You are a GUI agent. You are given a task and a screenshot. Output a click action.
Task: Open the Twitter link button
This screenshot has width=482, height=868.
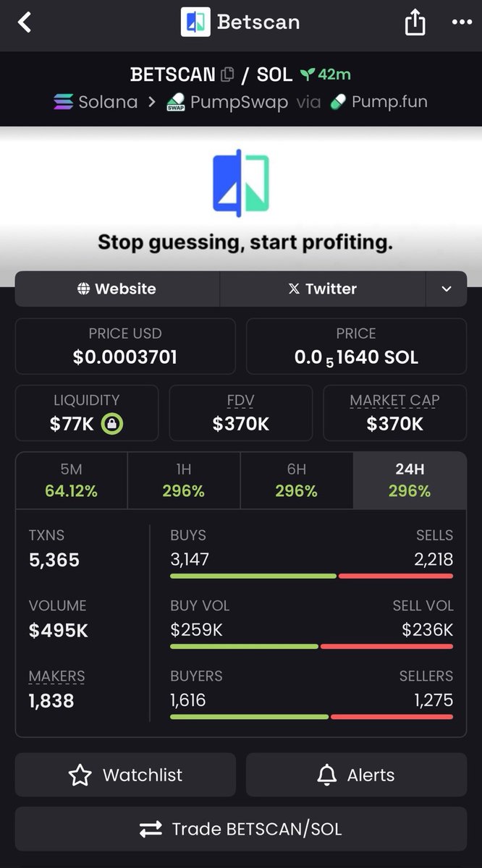point(323,289)
